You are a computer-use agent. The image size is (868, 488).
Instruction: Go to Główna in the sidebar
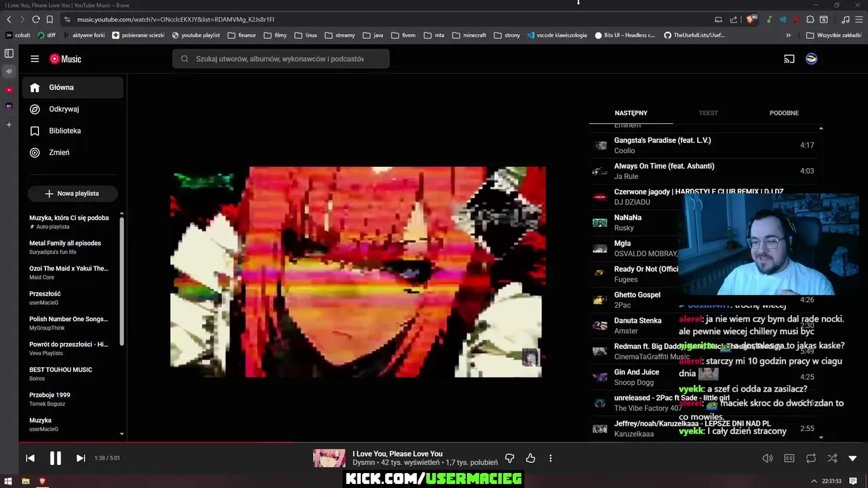click(73, 87)
